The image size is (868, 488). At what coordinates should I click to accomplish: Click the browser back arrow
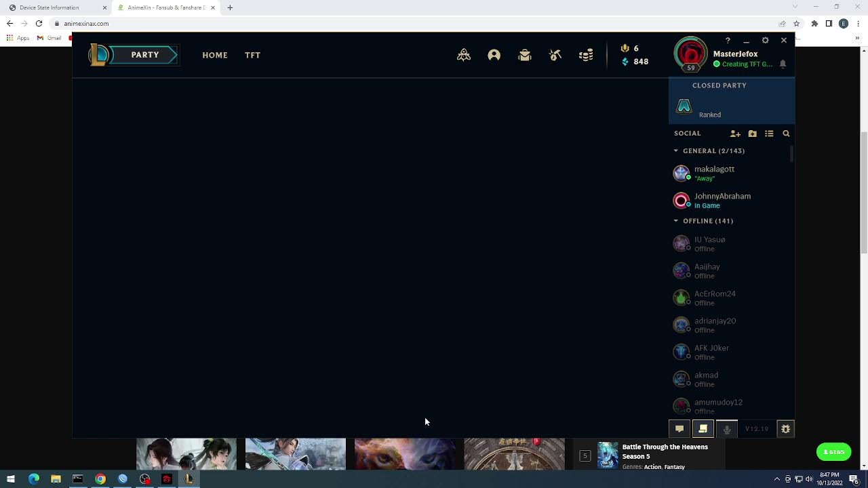tap(9, 23)
